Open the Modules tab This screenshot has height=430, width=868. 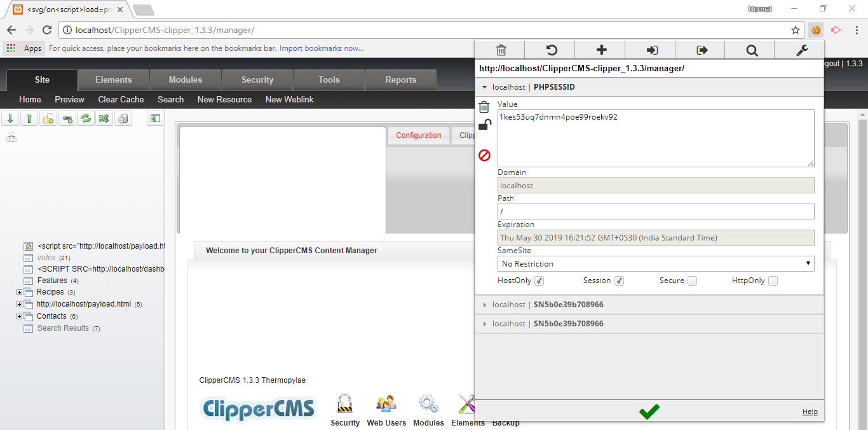(x=186, y=80)
